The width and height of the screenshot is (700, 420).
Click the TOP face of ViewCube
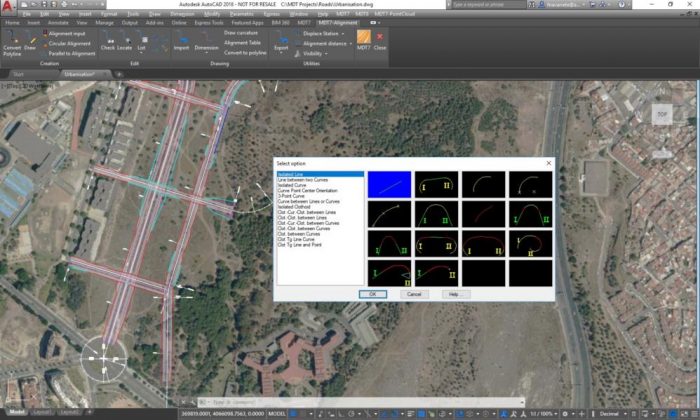pos(661,115)
